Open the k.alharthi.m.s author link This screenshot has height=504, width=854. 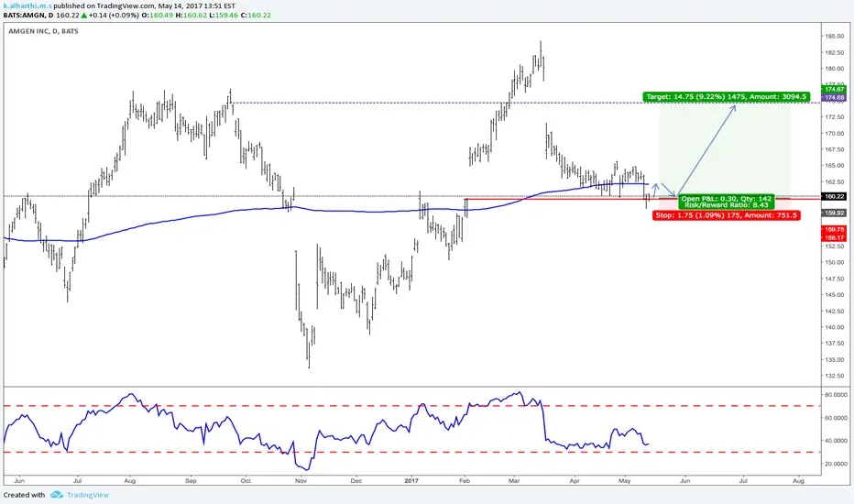27,6
